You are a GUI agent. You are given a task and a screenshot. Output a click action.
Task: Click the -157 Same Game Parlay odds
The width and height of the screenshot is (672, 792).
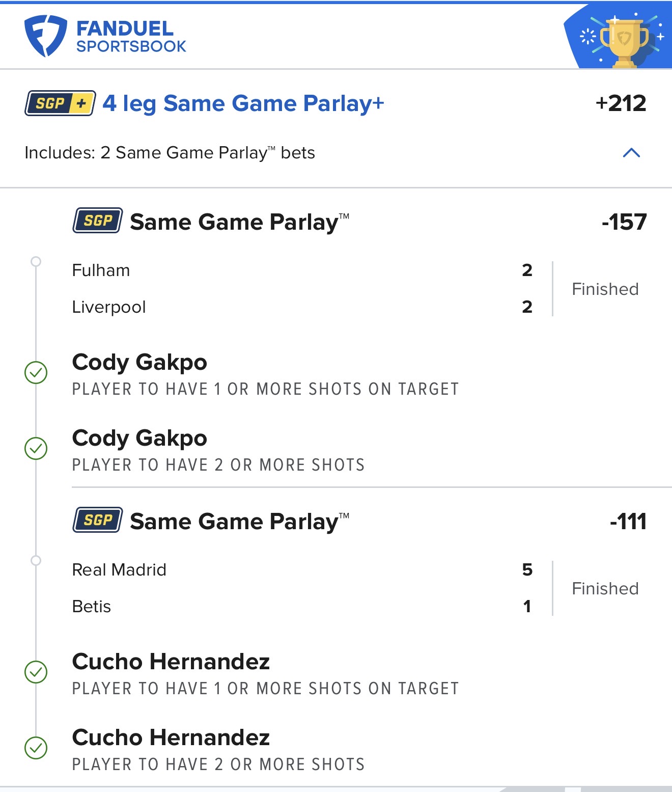click(624, 222)
